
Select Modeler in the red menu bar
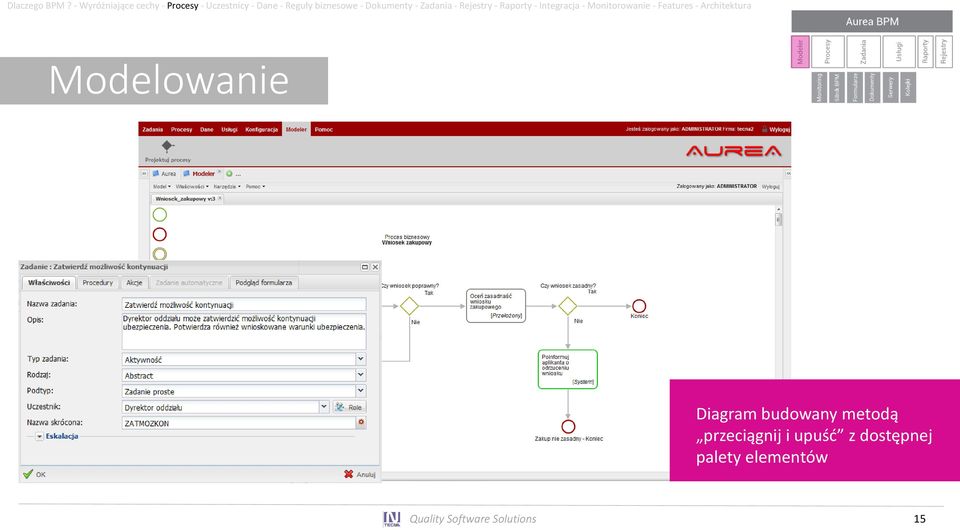tap(296, 129)
